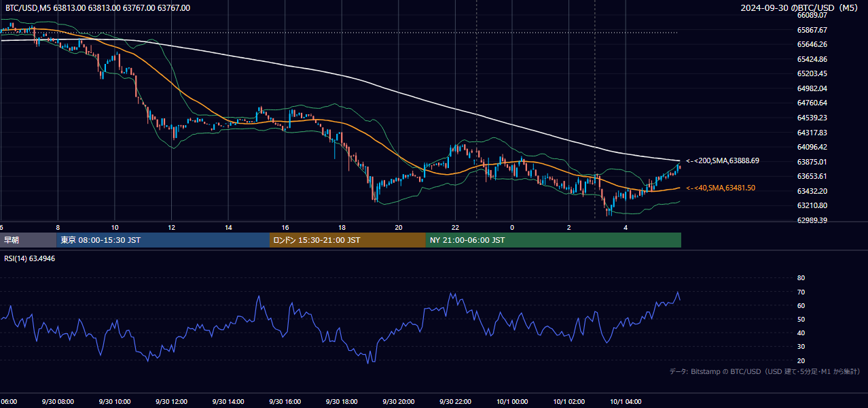Click the bottom time label 9/30 12:00
Image resolution: width=868 pixels, height=408 pixels.
[x=171, y=402]
